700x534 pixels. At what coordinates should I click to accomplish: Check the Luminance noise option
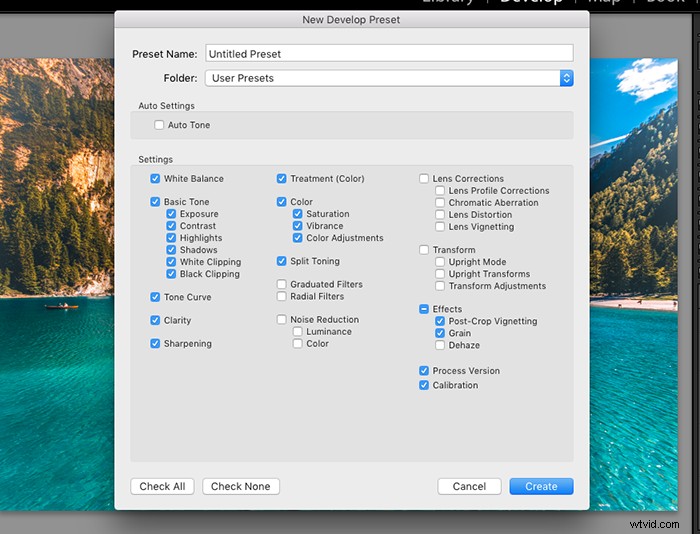click(x=297, y=332)
